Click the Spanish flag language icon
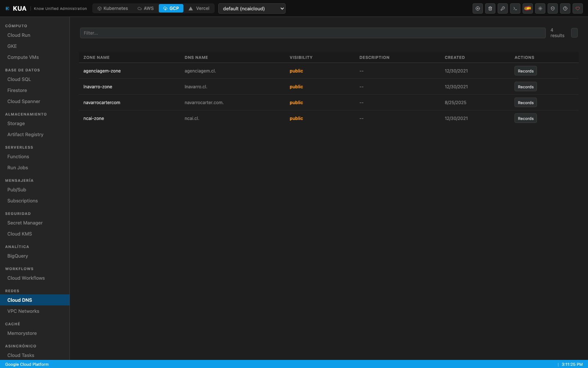This screenshot has width=588, height=368. tap(528, 8)
